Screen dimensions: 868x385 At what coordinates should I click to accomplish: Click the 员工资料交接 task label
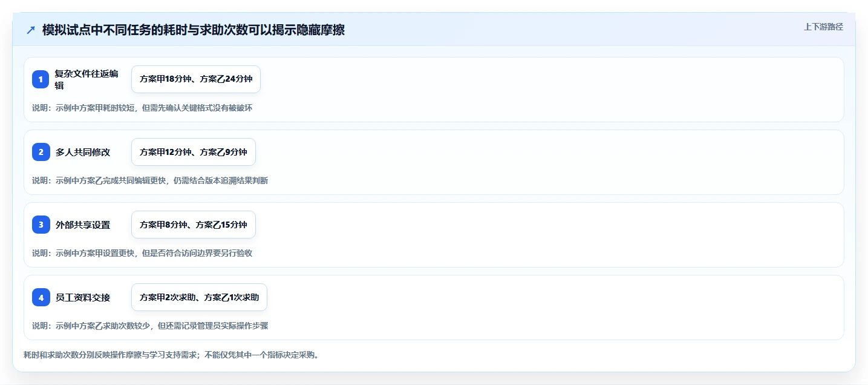(83, 297)
